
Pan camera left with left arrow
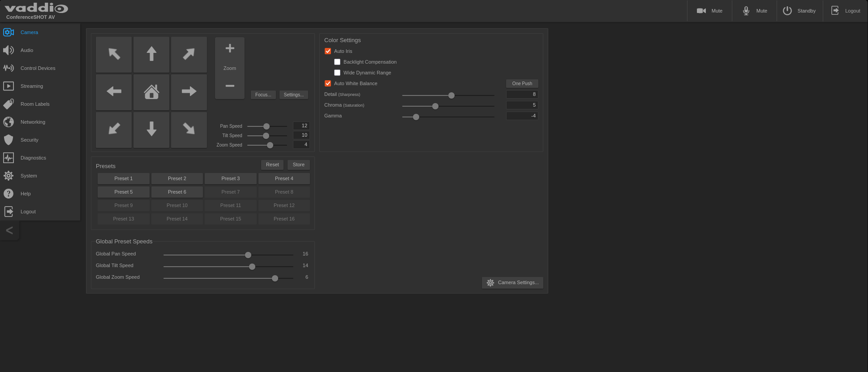click(114, 92)
